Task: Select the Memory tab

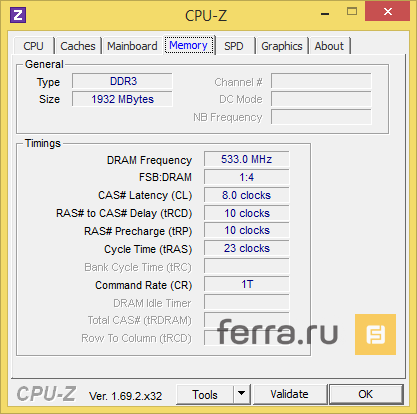Action: coord(189,45)
